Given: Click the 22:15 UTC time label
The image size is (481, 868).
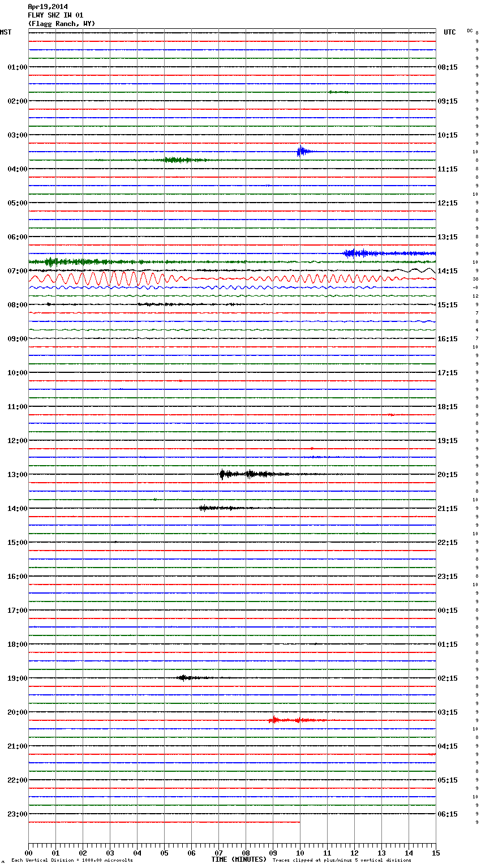Looking at the screenshot, I should tap(448, 543).
